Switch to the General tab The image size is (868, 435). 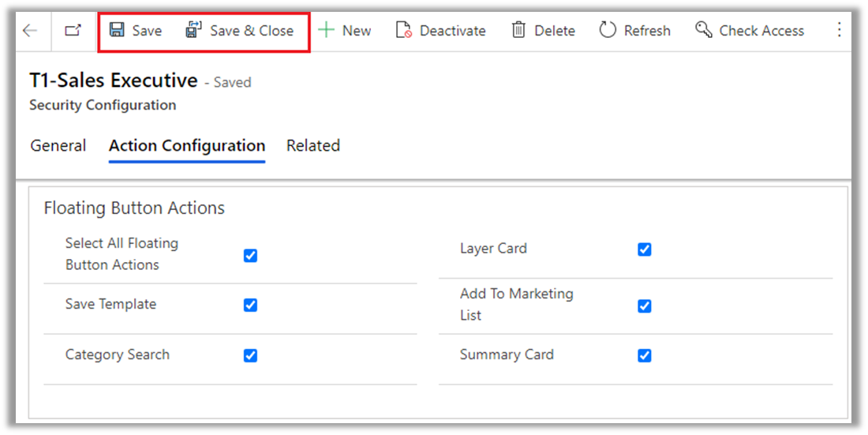click(58, 146)
